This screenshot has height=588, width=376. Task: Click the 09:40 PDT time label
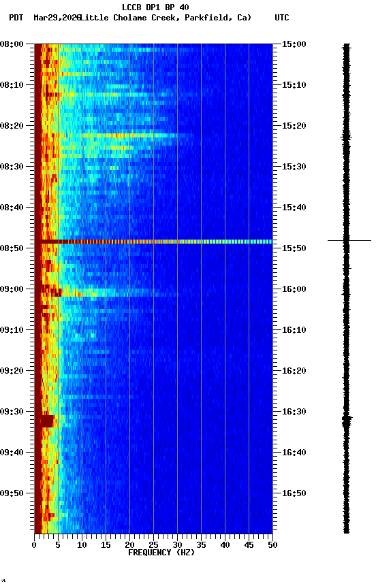point(12,453)
